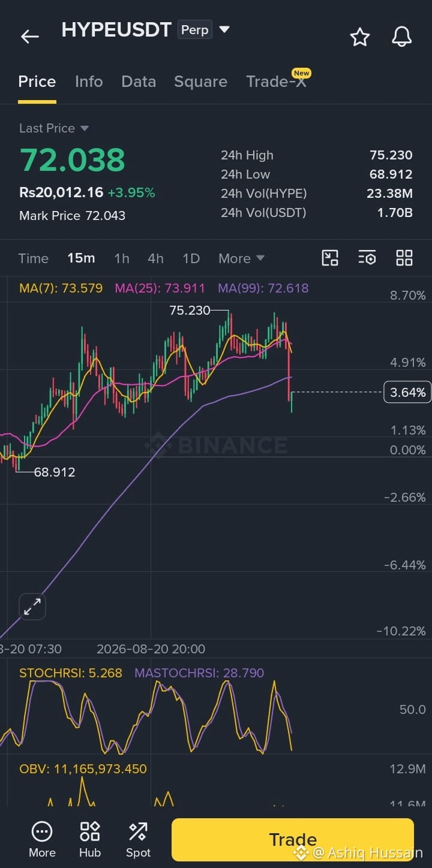The height and width of the screenshot is (868, 432).
Task: Select the 15m interval
Action: (x=81, y=258)
